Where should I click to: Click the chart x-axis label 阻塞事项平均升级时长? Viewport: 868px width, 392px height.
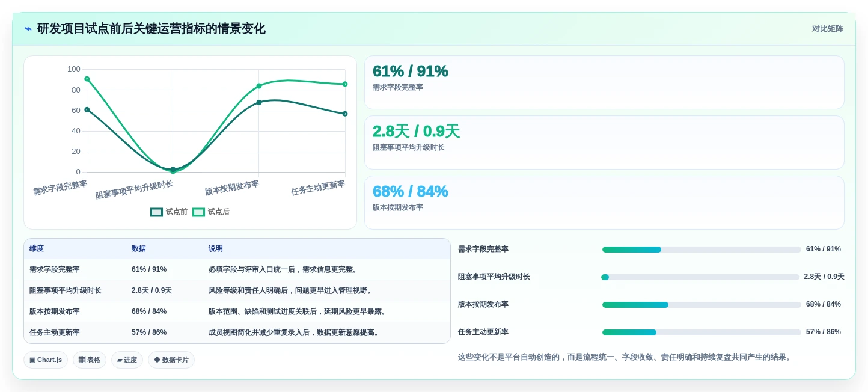tap(135, 190)
